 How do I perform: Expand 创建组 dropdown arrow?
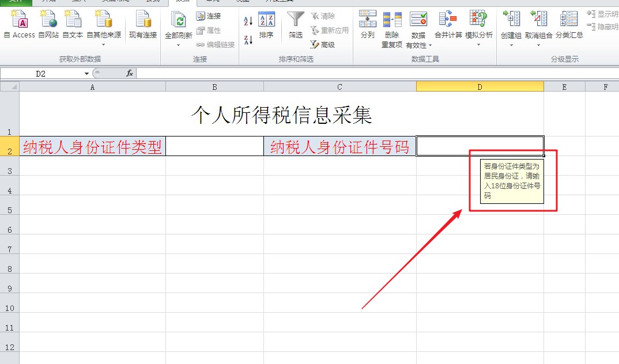tap(511, 45)
